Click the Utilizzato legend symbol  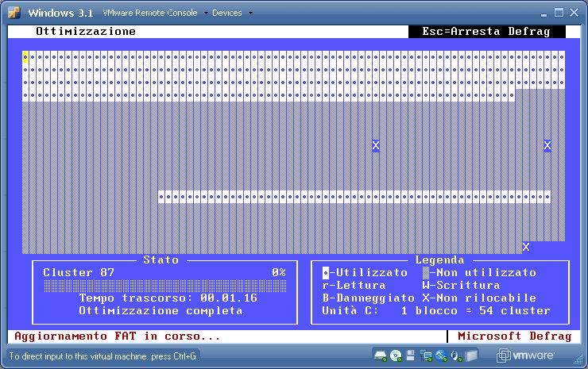(x=326, y=272)
